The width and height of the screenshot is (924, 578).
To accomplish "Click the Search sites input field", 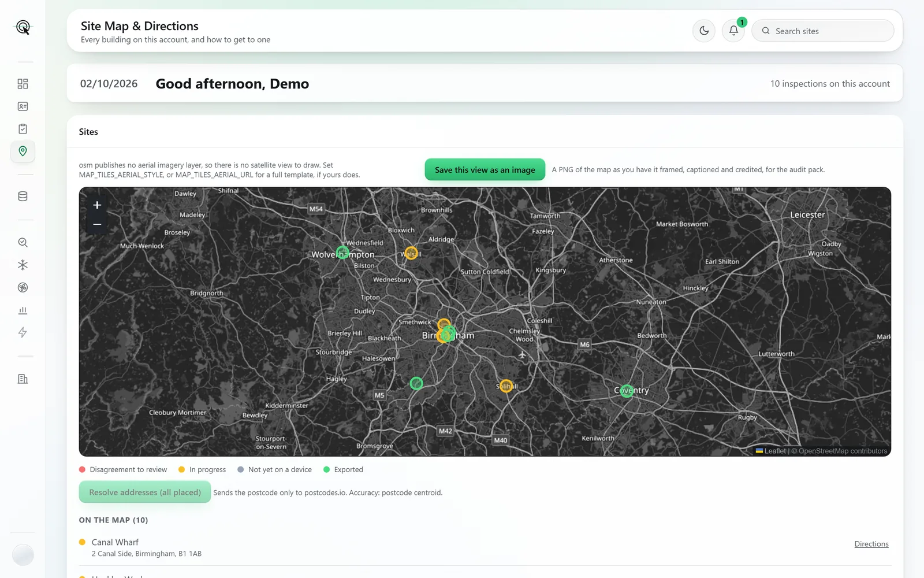I will (x=823, y=31).
